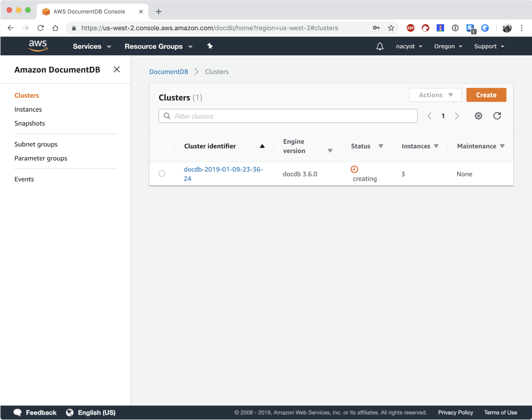
Task: Open Subnet groups in the sidebar
Action: click(x=36, y=144)
